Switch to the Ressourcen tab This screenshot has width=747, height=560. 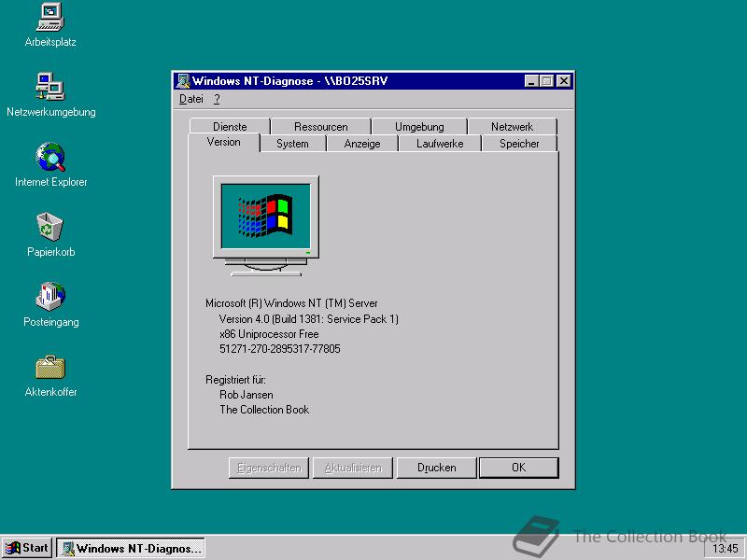click(x=320, y=127)
